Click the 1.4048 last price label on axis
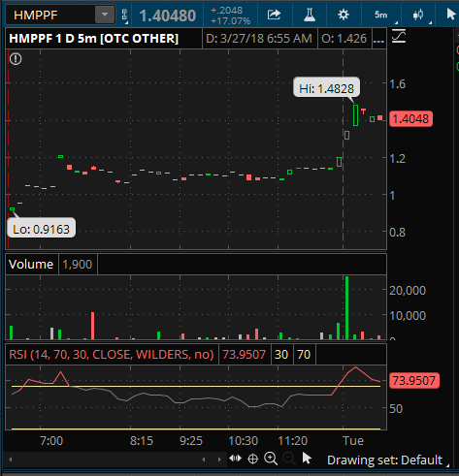Screen dimensions: 459x476 [x=410, y=118]
